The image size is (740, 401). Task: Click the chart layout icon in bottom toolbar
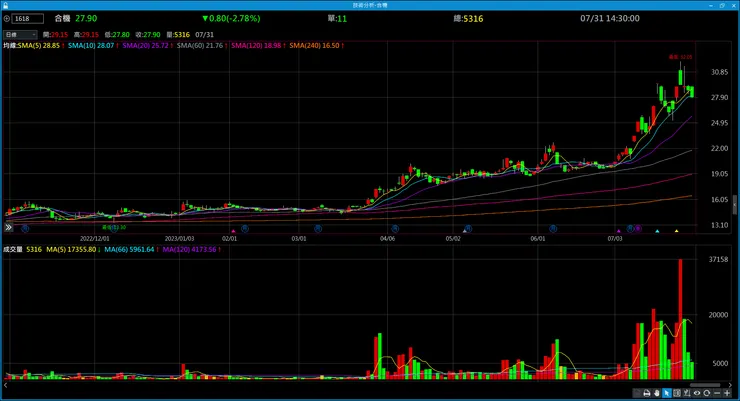point(677,393)
